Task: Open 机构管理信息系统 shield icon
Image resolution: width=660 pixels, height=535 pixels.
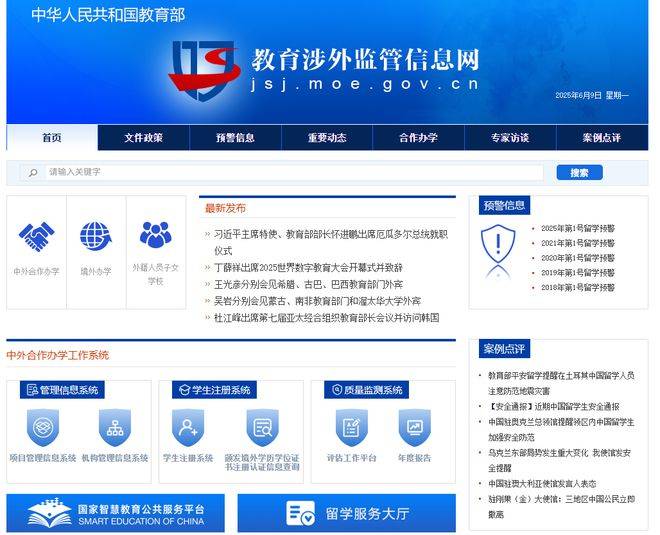Action: pos(115,428)
